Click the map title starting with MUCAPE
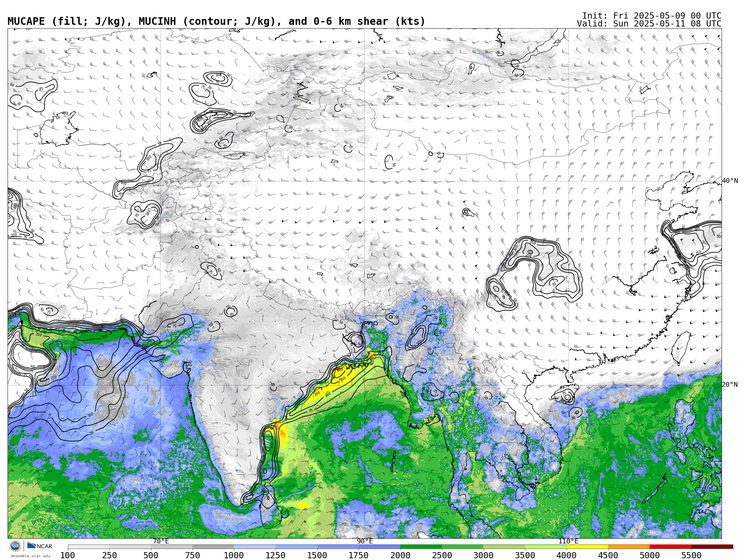Screen dimensions: 744x560 pyautogui.click(x=216, y=21)
